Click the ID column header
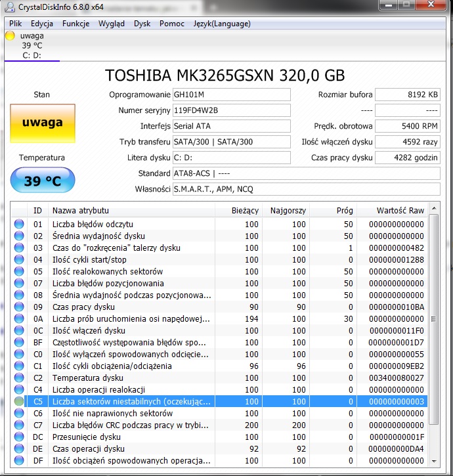This screenshot has width=453, height=476. pyautogui.click(x=37, y=210)
